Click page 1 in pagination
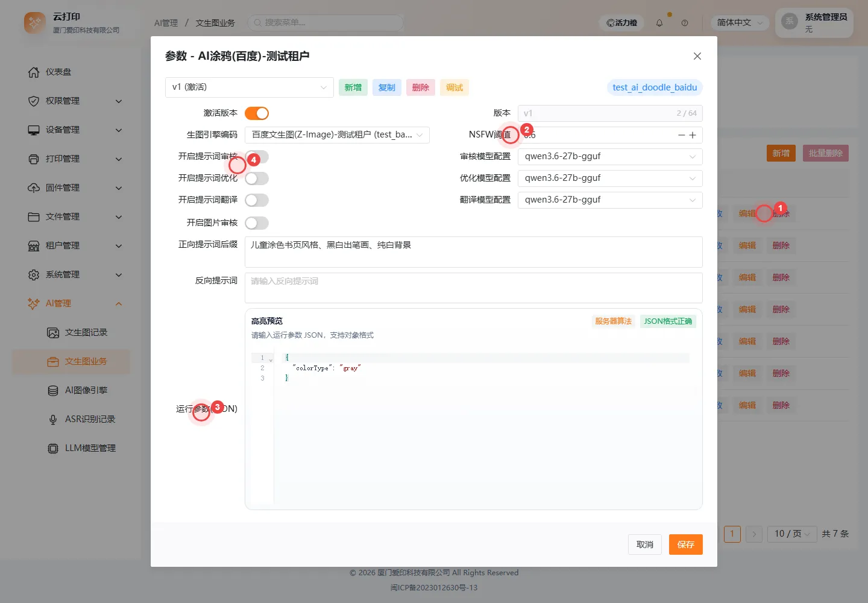 [732, 534]
